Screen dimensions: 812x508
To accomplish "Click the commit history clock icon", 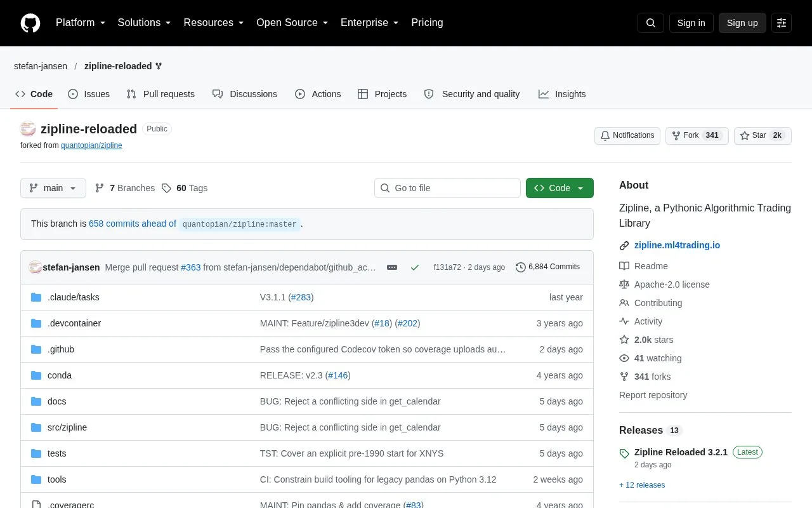I will (x=521, y=267).
